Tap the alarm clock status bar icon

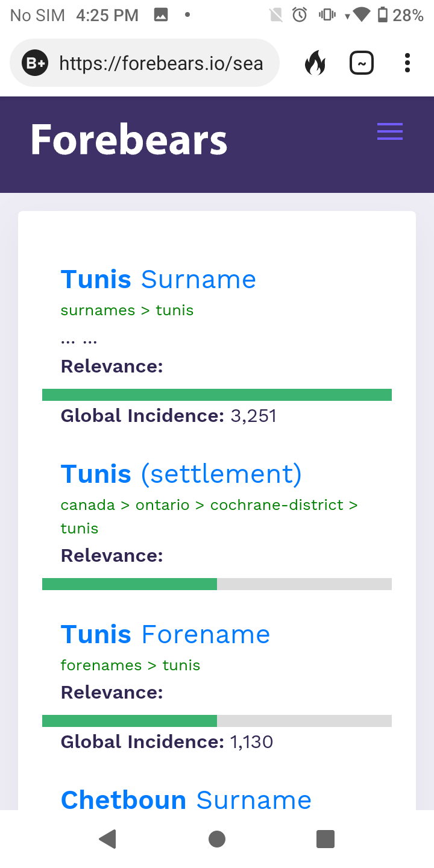pyautogui.click(x=300, y=15)
